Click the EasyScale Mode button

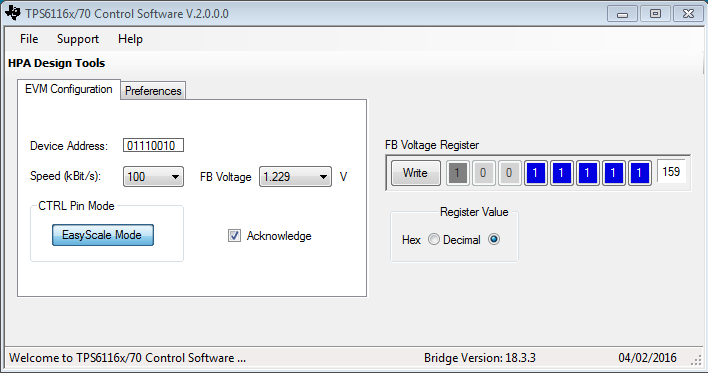click(x=102, y=235)
